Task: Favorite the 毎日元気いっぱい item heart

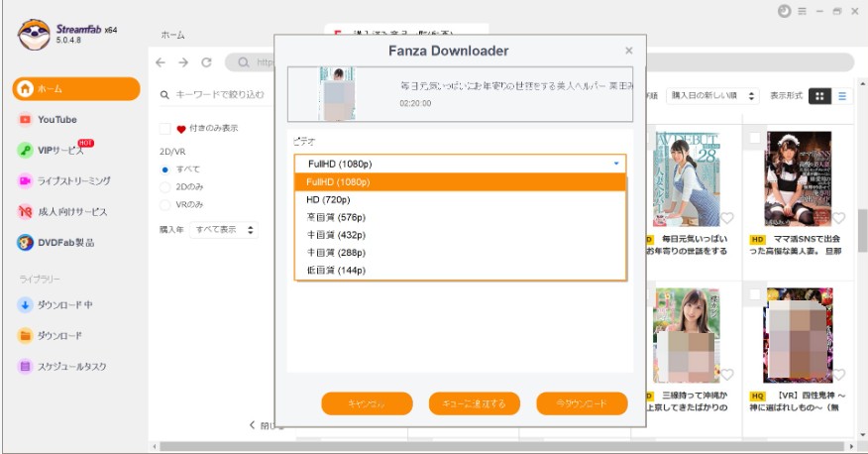Action: [x=727, y=218]
